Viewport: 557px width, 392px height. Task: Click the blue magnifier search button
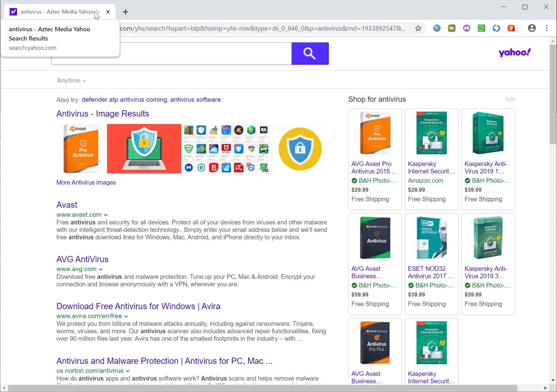tap(310, 54)
